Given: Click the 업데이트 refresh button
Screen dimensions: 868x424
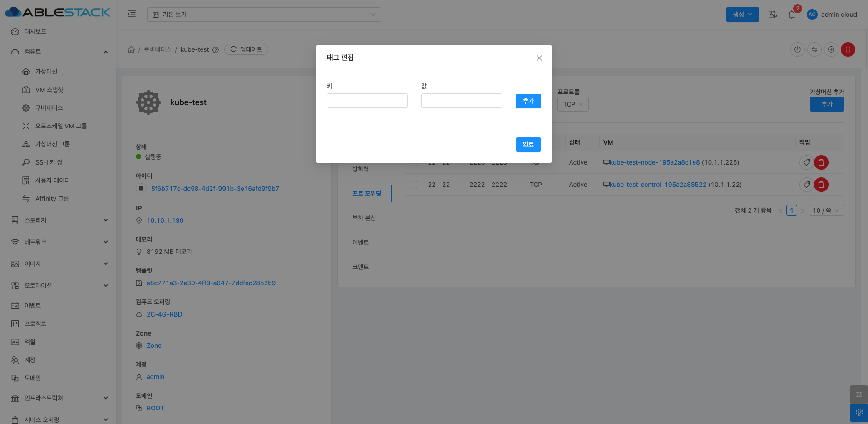Looking at the screenshot, I should click(x=247, y=49).
